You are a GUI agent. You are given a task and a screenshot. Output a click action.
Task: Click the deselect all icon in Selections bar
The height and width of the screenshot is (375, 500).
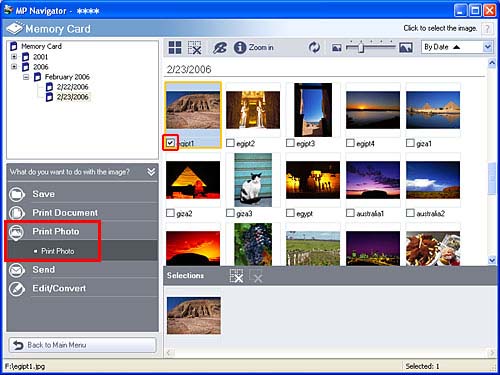(x=236, y=276)
